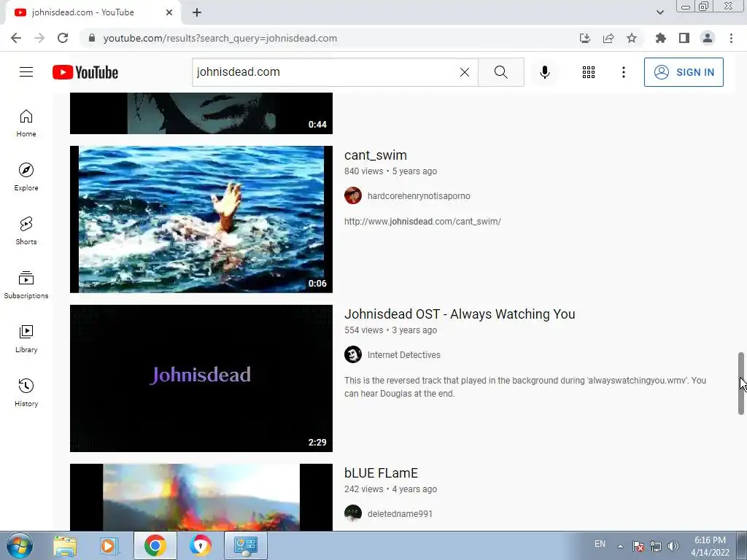The width and height of the screenshot is (747, 560).
Task: Click the johnisdead.com/cant_swim description link
Action: 422,222
